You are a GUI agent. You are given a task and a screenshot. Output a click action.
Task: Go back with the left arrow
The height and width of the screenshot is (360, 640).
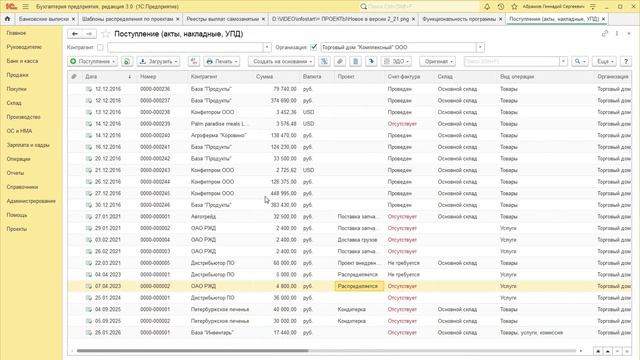(x=75, y=34)
